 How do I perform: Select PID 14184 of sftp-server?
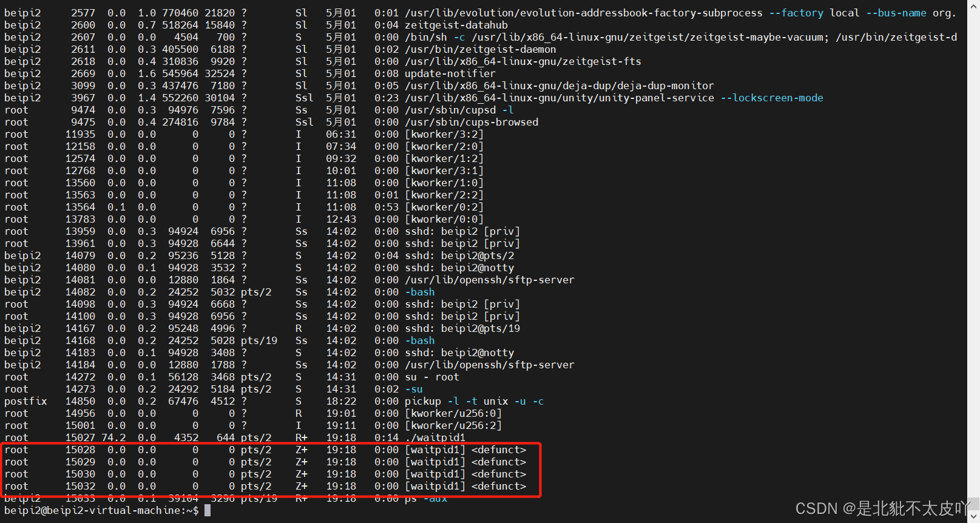[80, 365]
